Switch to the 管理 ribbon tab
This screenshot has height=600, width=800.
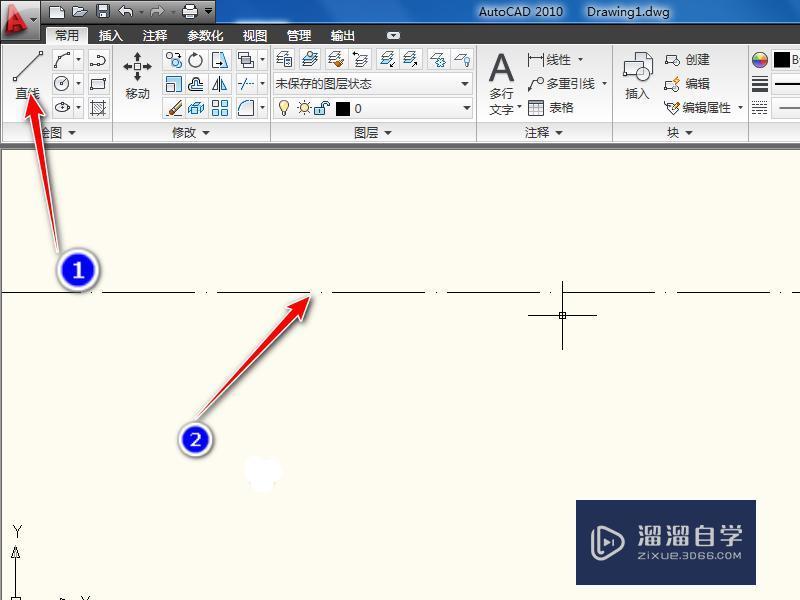(x=298, y=36)
